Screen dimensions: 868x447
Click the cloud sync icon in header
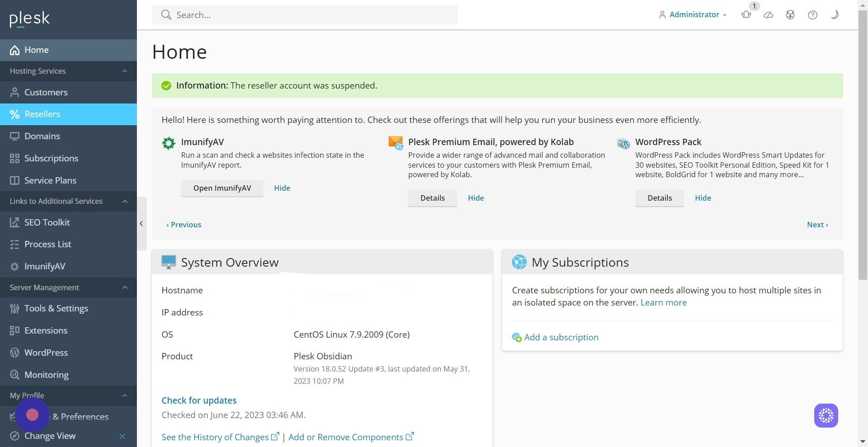(769, 15)
